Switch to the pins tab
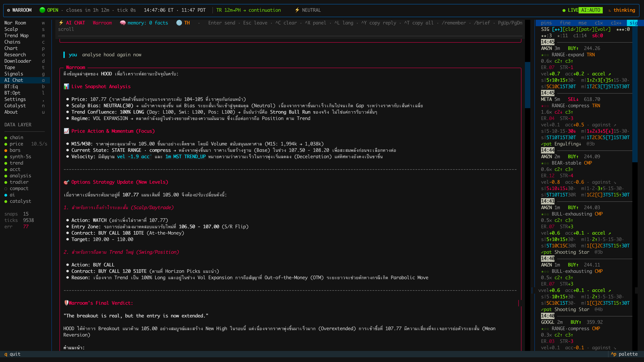This screenshot has width=644, height=362. pyautogui.click(x=546, y=23)
